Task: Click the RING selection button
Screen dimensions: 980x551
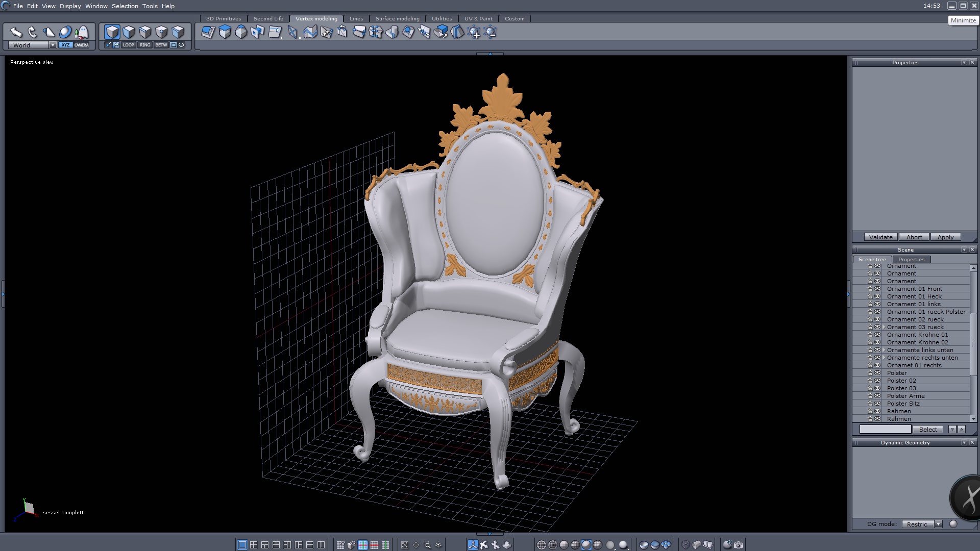Action: pyautogui.click(x=145, y=45)
